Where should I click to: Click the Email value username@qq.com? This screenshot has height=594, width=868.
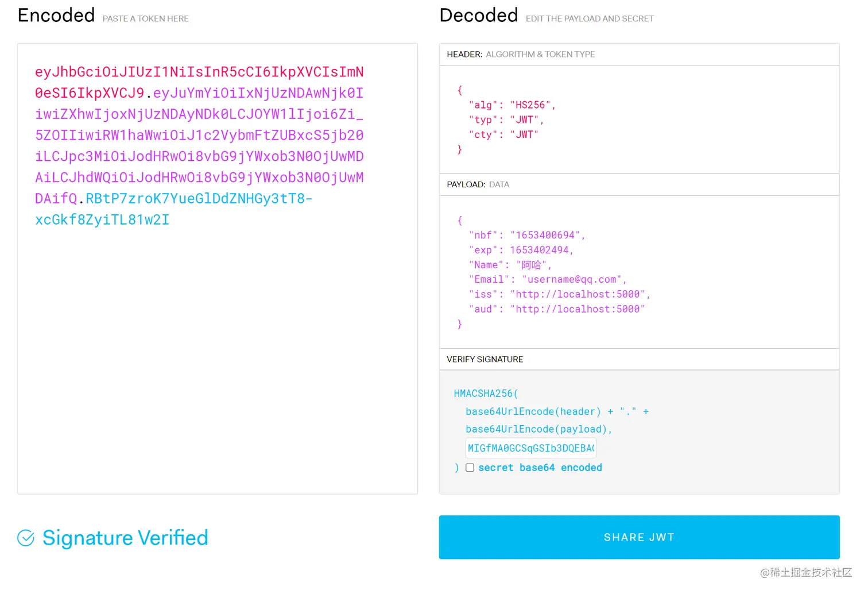(572, 280)
